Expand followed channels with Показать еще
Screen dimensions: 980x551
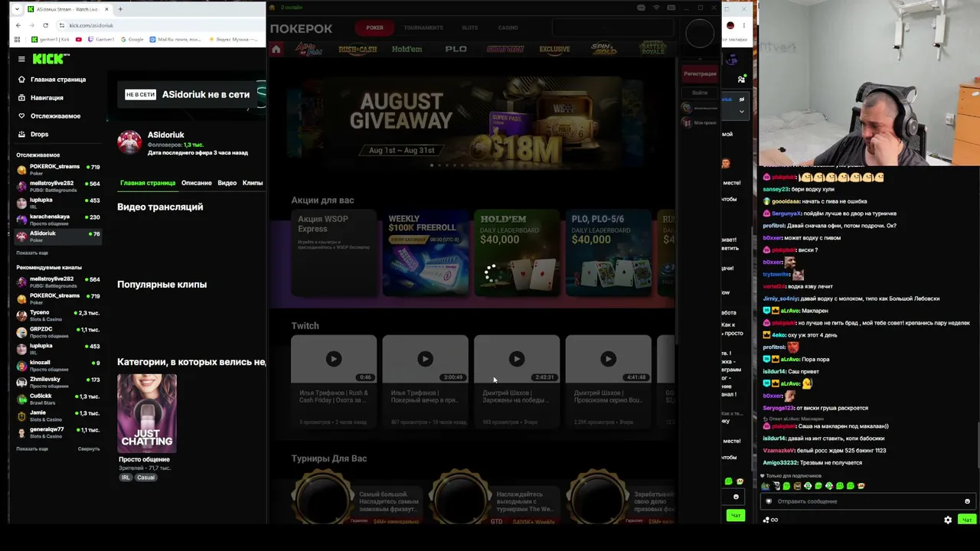click(x=32, y=253)
